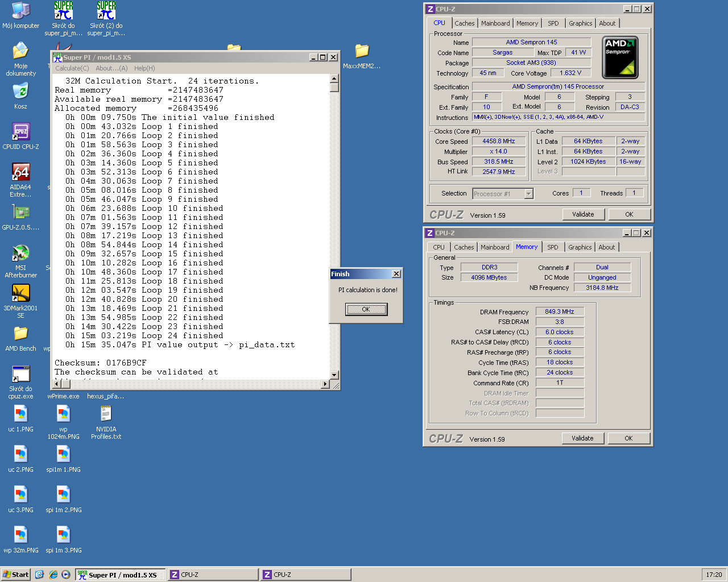Switch to Super PI taskbar button
Screen dimensions: 728x582
click(121, 575)
